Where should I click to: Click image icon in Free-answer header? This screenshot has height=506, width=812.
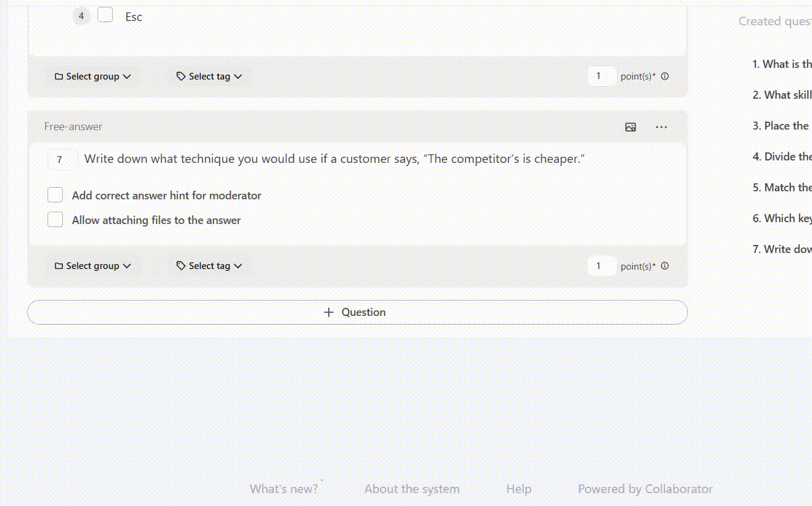pyautogui.click(x=630, y=127)
